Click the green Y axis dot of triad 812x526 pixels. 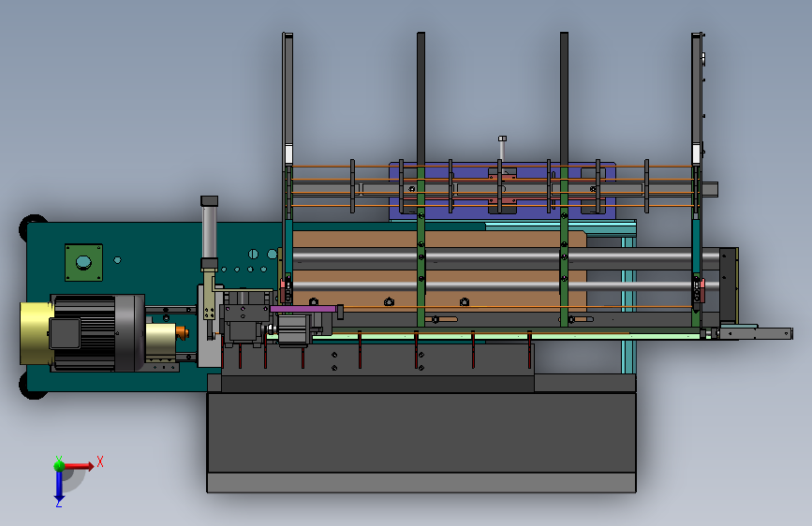point(59,465)
